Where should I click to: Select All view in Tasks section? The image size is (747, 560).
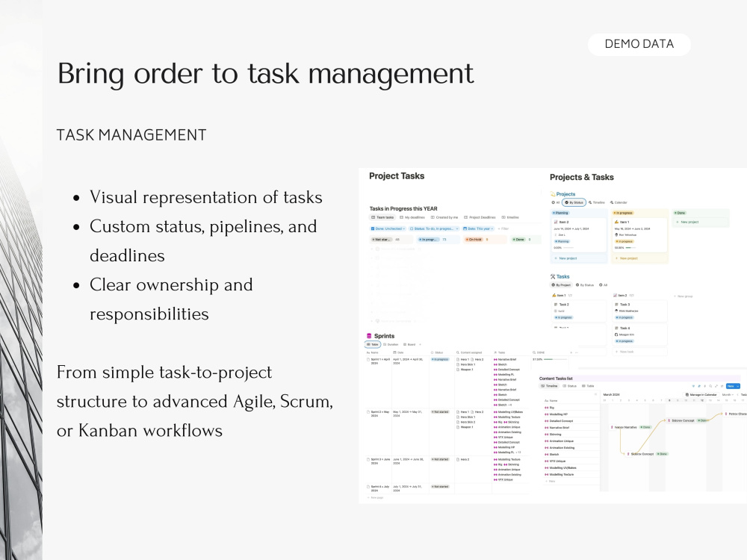tap(604, 284)
